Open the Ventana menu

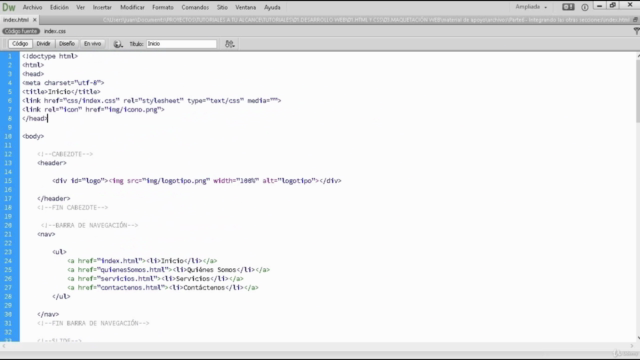pyautogui.click(x=245, y=7)
